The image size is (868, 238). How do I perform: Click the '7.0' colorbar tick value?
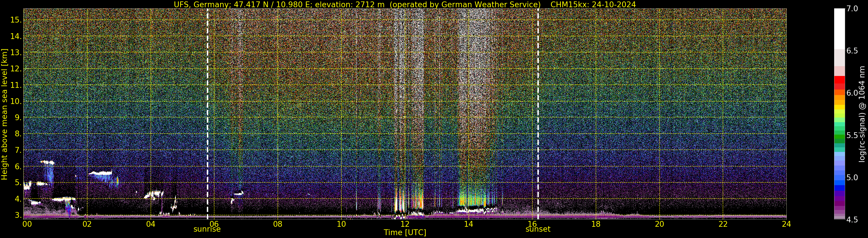(x=852, y=9)
